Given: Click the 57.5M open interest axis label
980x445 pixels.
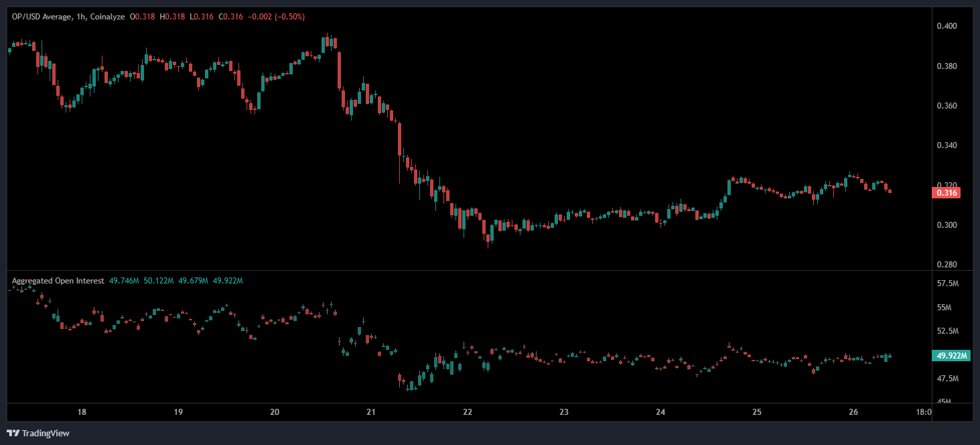Looking at the screenshot, I should tap(949, 284).
